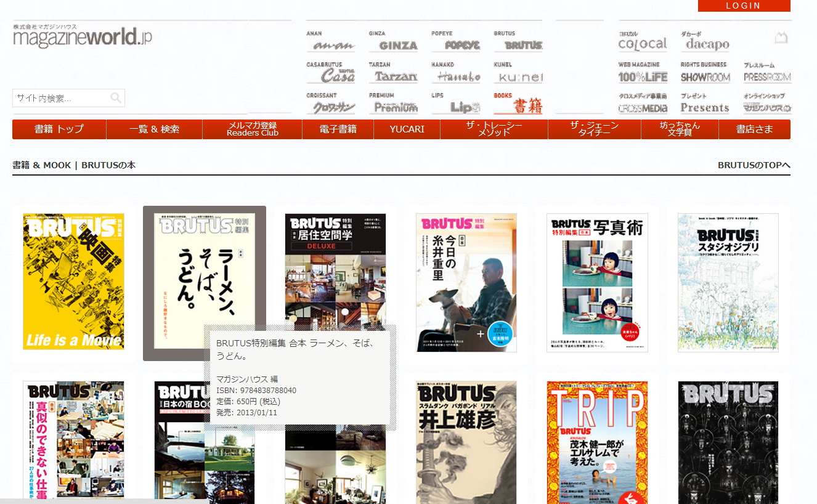Open the colocal logo
817x504 pixels.
click(643, 42)
